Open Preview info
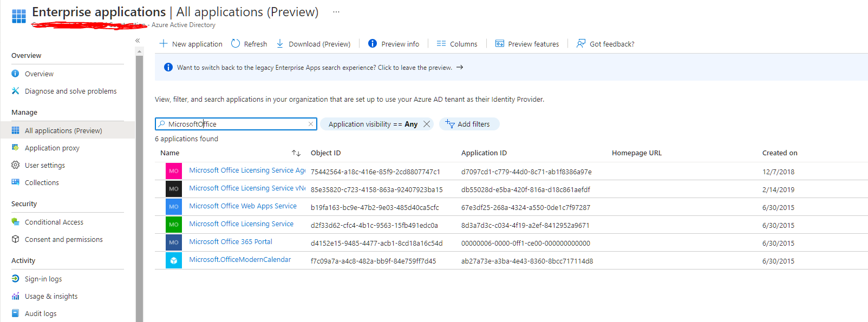The height and width of the screenshot is (322, 868). (394, 44)
